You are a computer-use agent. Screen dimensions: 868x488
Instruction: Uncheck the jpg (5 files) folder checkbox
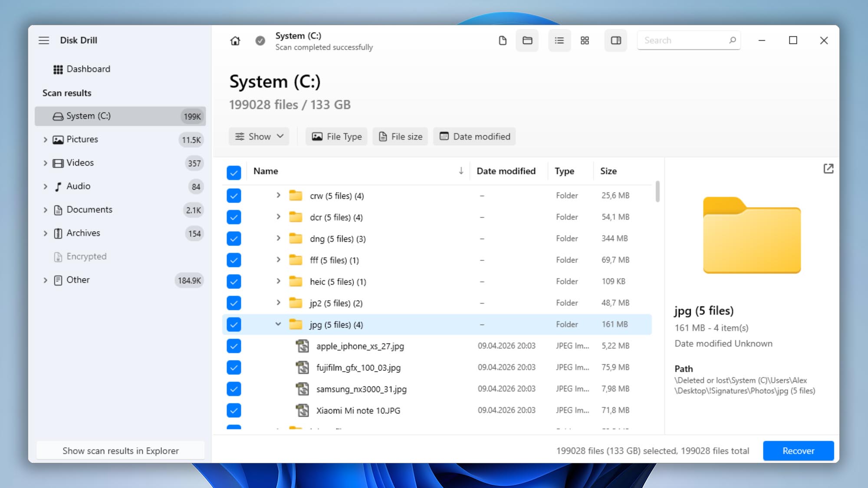(x=233, y=324)
